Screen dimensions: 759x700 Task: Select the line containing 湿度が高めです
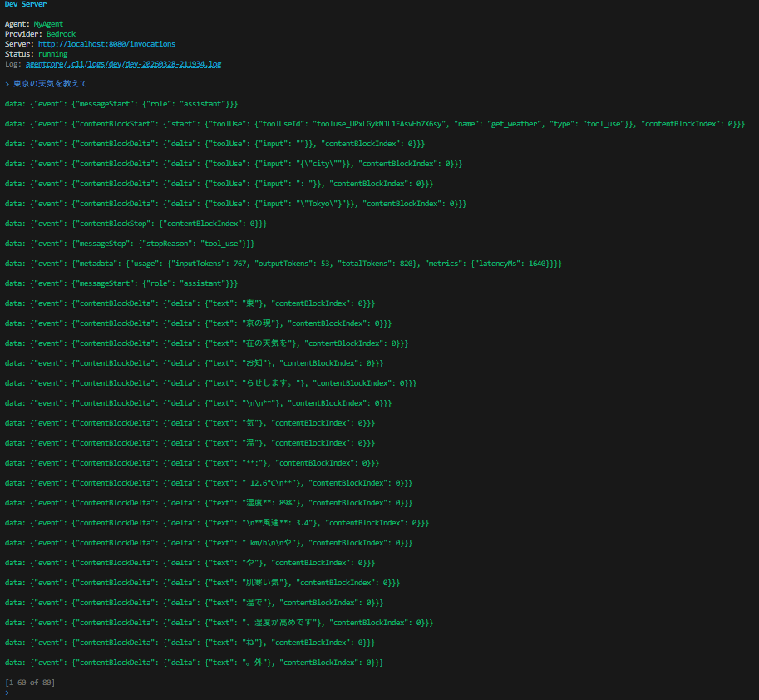[219, 623]
